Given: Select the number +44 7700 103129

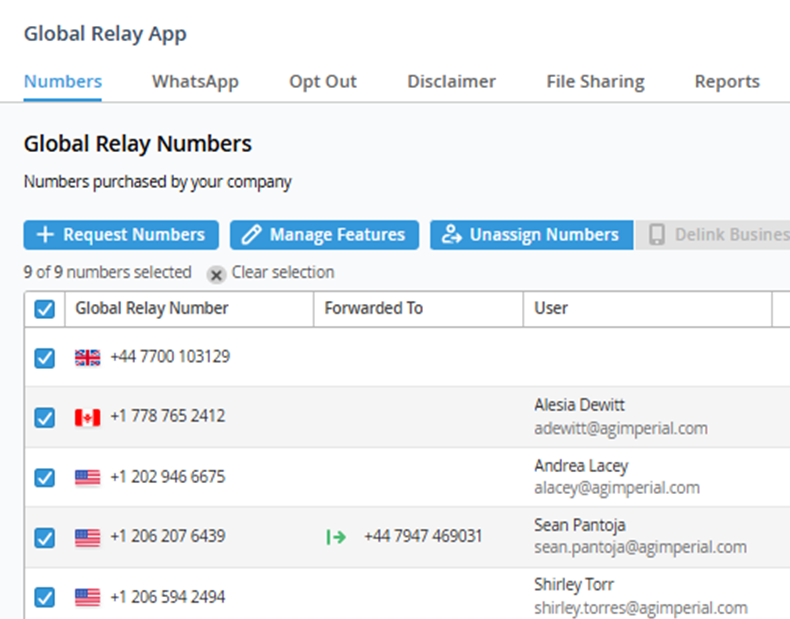Looking at the screenshot, I should click(170, 357).
